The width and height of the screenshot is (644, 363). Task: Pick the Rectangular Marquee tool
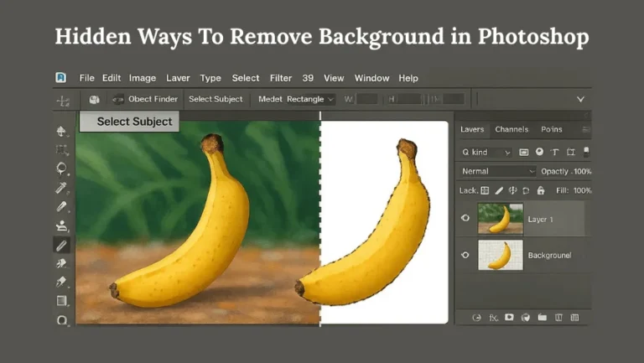click(x=61, y=149)
